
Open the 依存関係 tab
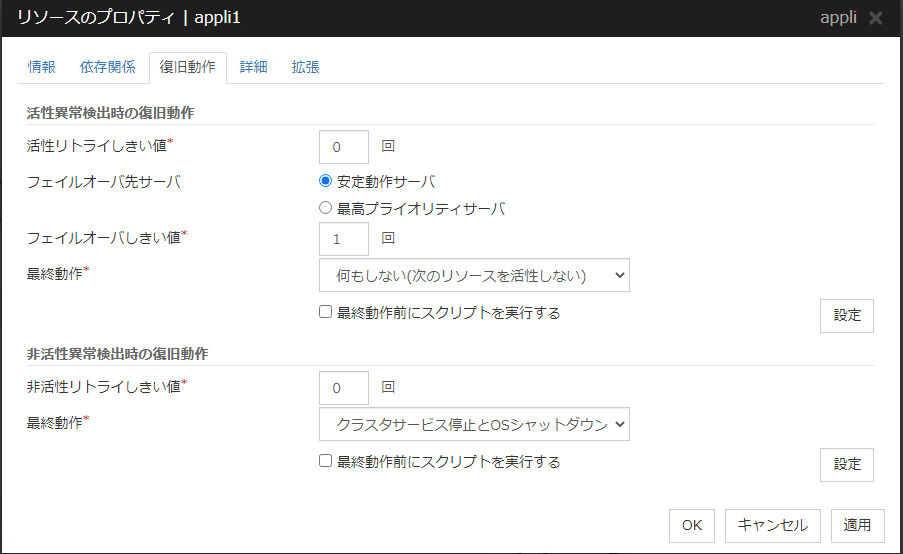107,67
